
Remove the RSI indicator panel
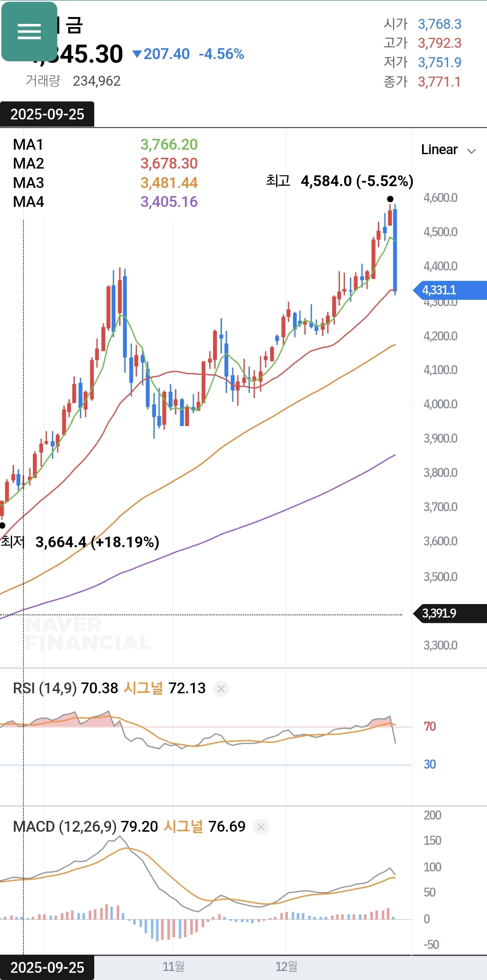click(x=221, y=689)
